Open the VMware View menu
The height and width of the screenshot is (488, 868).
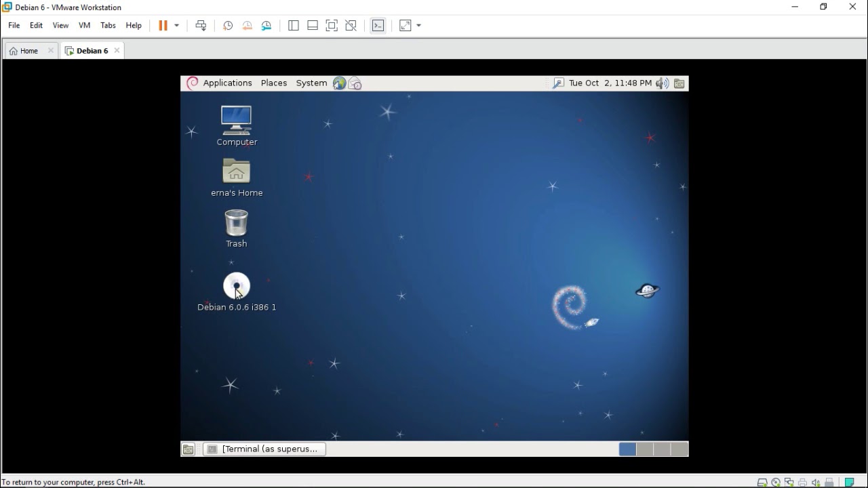[x=60, y=26]
